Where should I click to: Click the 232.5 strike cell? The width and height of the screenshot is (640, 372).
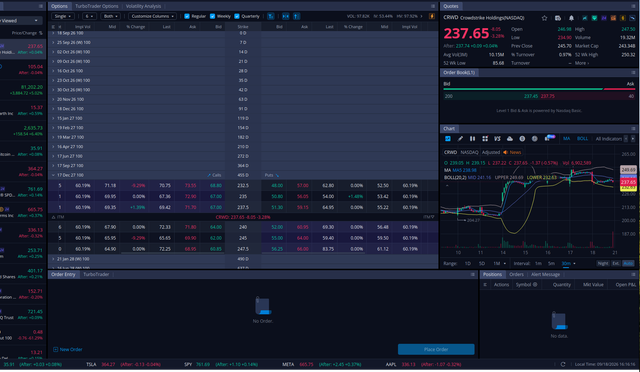click(243, 185)
